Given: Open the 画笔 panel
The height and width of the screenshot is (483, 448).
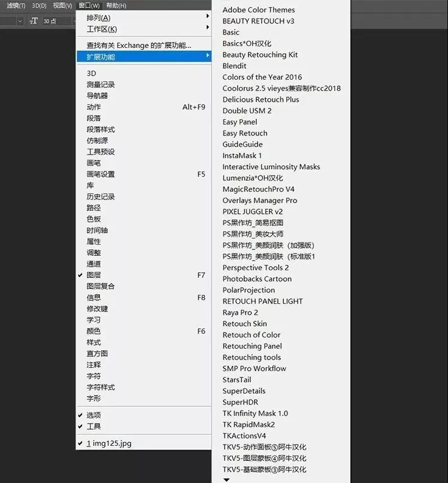Looking at the screenshot, I should 144,163.
